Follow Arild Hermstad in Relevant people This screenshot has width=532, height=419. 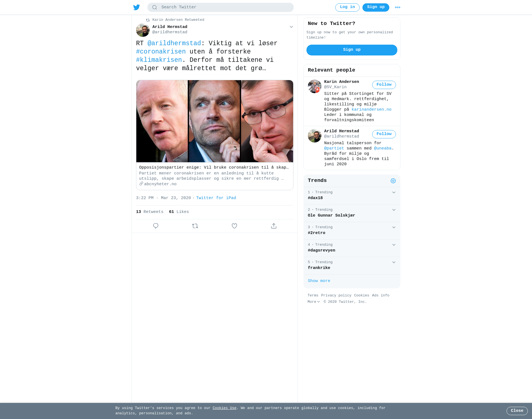(384, 134)
